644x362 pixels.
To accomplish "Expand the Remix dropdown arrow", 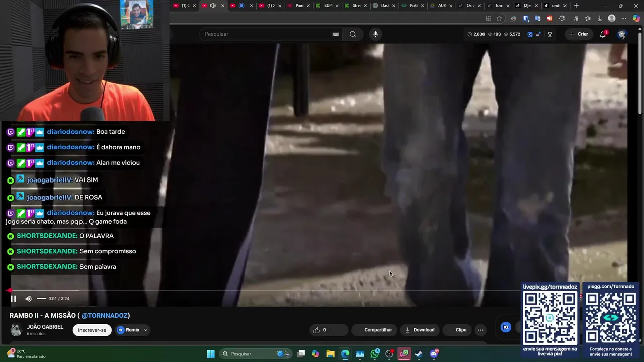I will 146,330.
